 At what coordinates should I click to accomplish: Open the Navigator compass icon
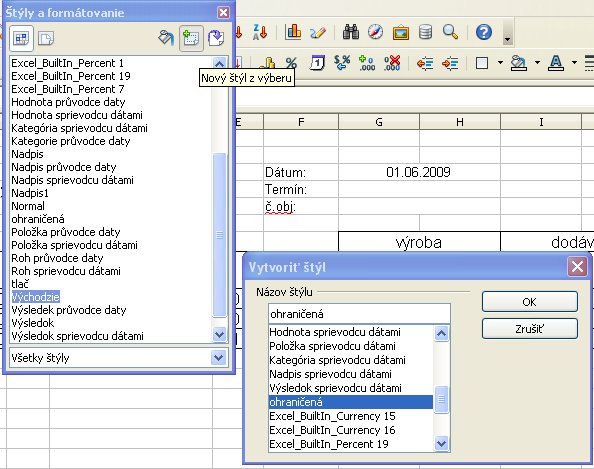pyautogui.click(x=375, y=32)
